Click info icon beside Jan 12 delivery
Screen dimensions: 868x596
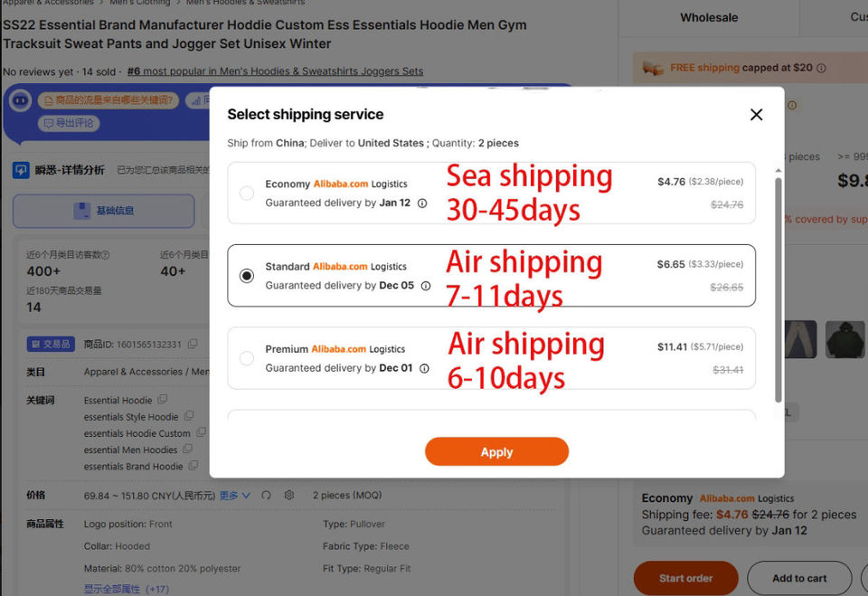click(422, 203)
